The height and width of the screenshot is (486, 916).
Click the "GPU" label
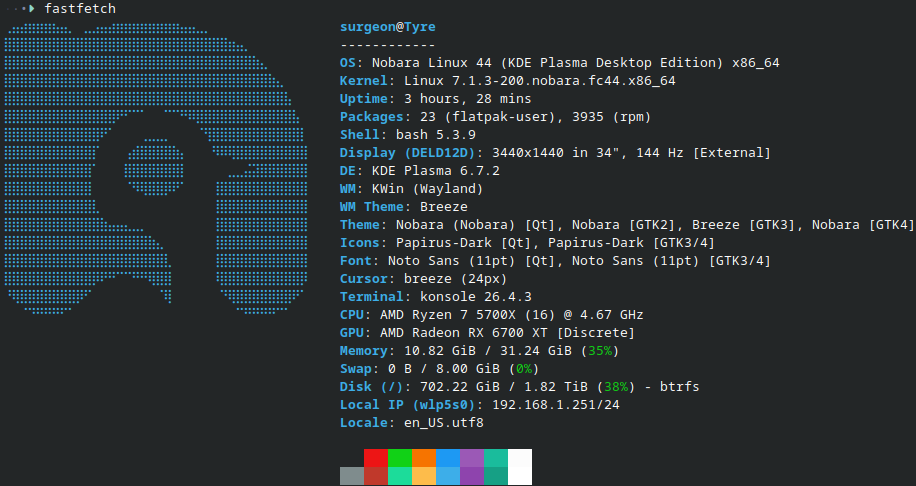click(352, 333)
